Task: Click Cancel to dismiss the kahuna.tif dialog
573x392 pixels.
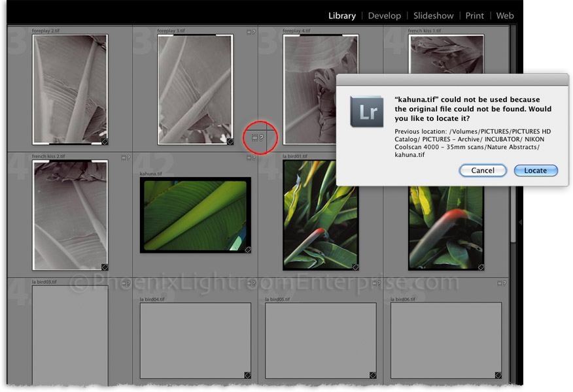Action: 483,171
